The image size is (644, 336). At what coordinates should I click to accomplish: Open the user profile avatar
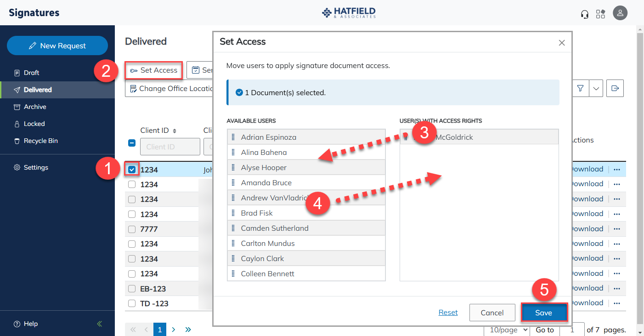pos(620,13)
